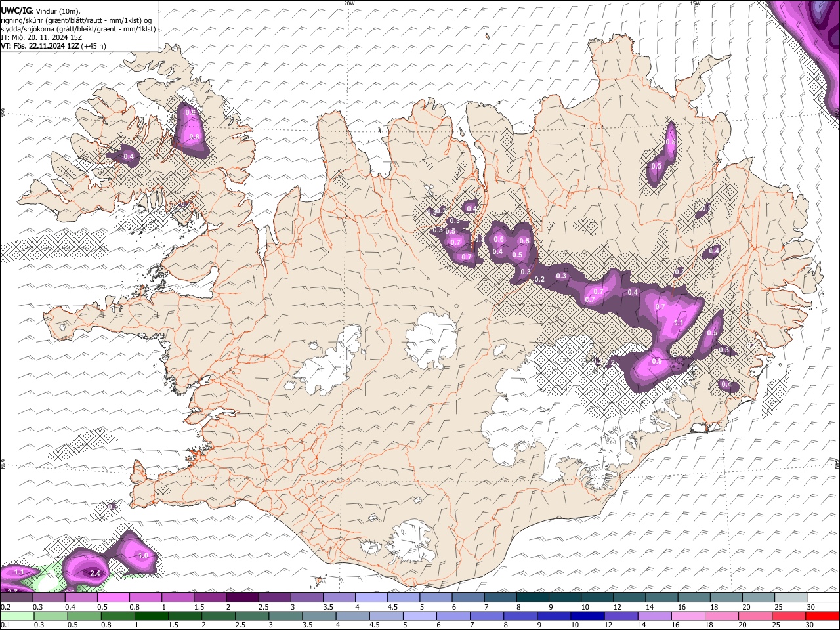
Task: Click the palest green first swatch, lower legend
Action: click(16, 616)
